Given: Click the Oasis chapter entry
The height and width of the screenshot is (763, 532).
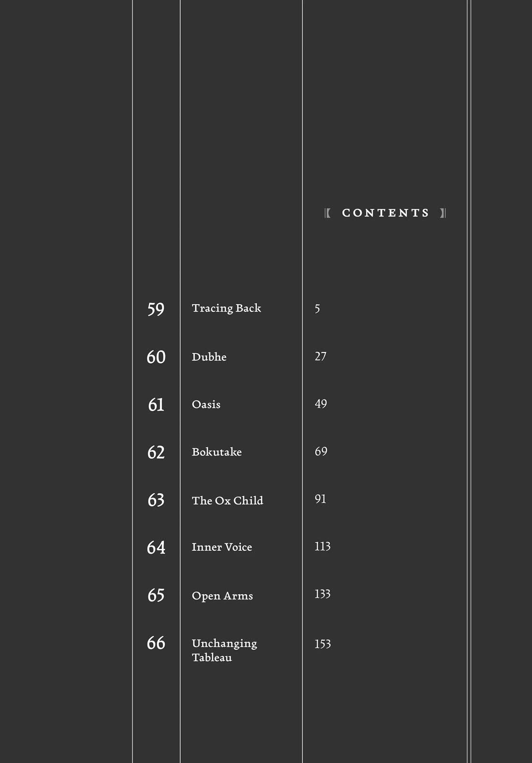Looking at the screenshot, I should (x=206, y=404).
